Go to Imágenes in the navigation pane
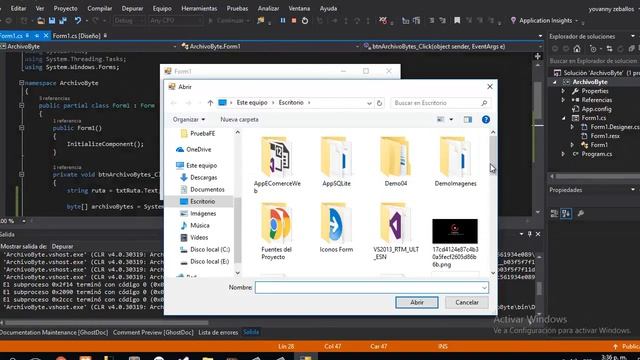 click(198, 213)
